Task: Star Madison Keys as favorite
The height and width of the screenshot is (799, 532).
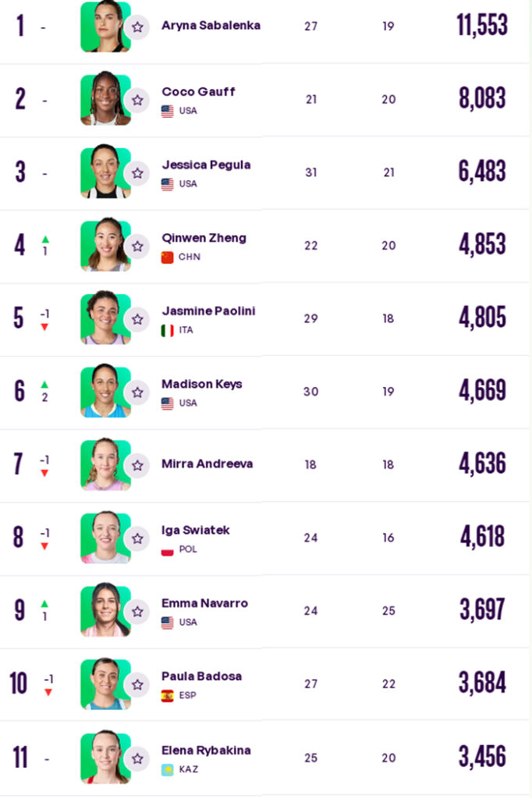Action: point(137,392)
